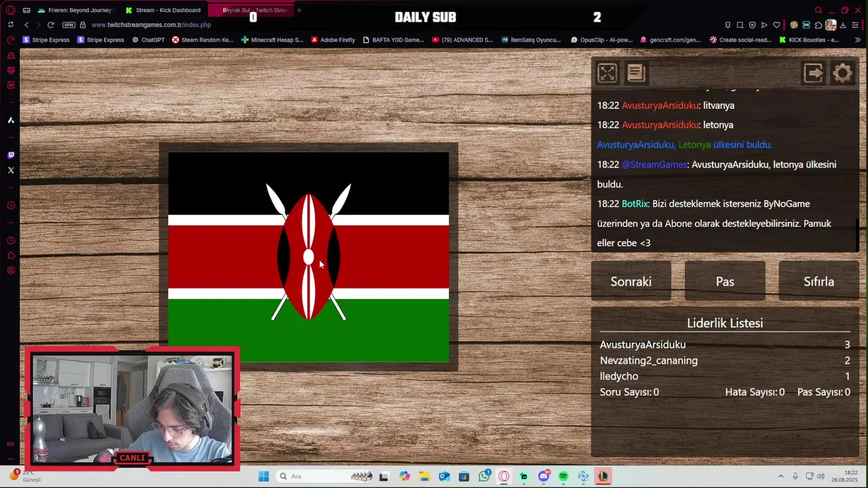868x488 pixels.
Task: Go back with the browser back arrow
Action: (26, 25)
